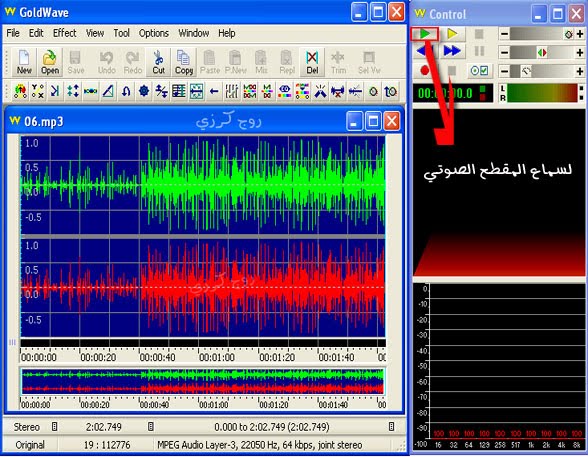Apply the Reverse left-arrow effect
This screenshot has height=457, width=588.
214,91
